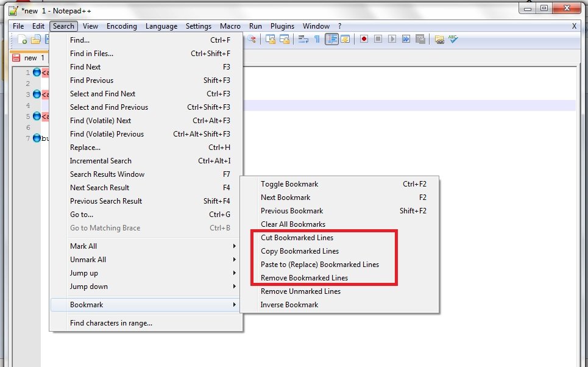The height and width of the screenshot is (367, 588).
Task: Click the Stop Recording macro icon
Action: [x=378, y=39]
